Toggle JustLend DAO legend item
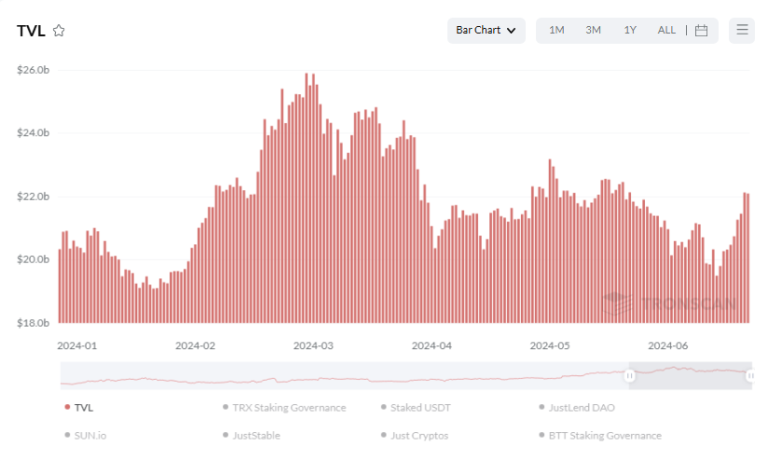This screenshot has width=768, height=461. 582,407
